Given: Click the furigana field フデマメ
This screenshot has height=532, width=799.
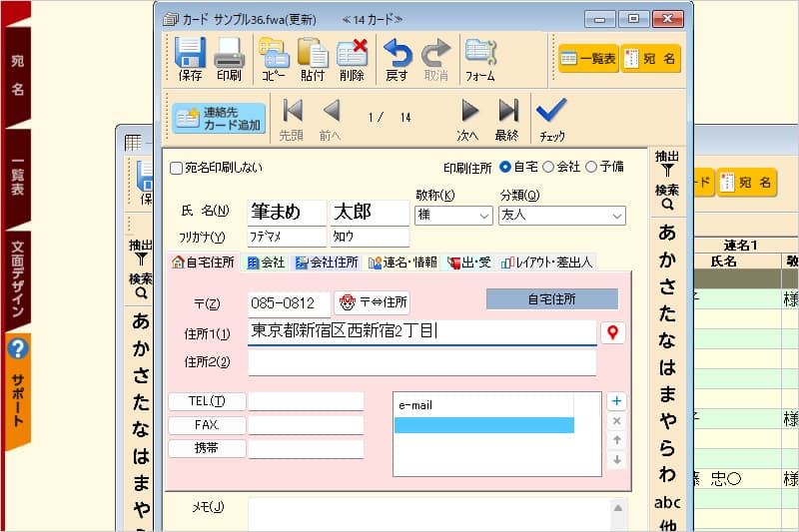Looking at the screenshot, I should tap(287, 237).
